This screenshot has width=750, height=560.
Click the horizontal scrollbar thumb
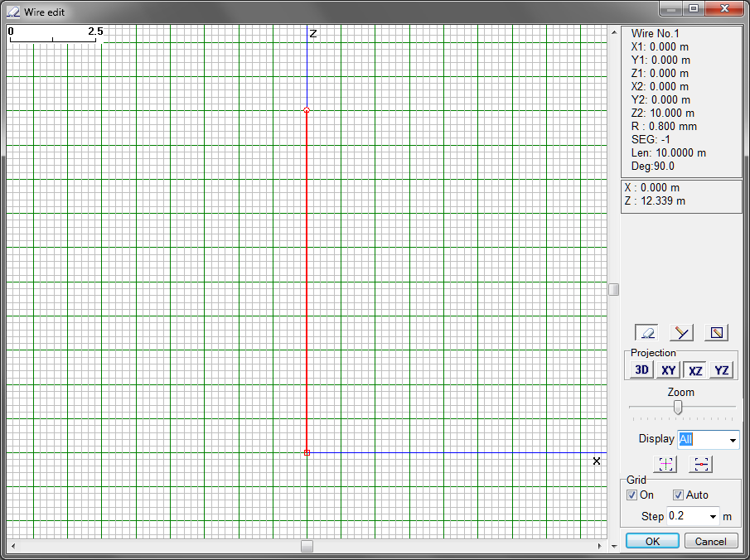coord(307,546)
